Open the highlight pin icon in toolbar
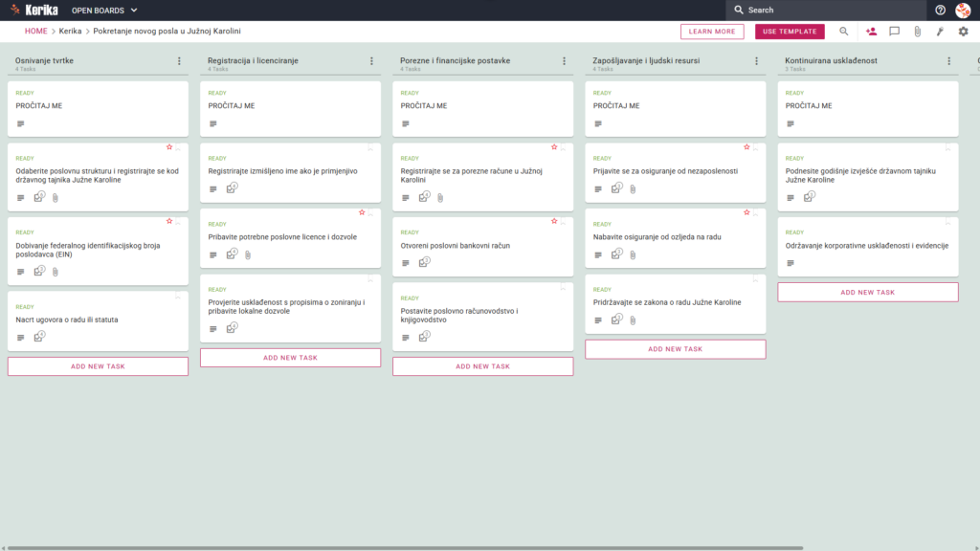Screen dimensions: 980x551 coord(940,32)
